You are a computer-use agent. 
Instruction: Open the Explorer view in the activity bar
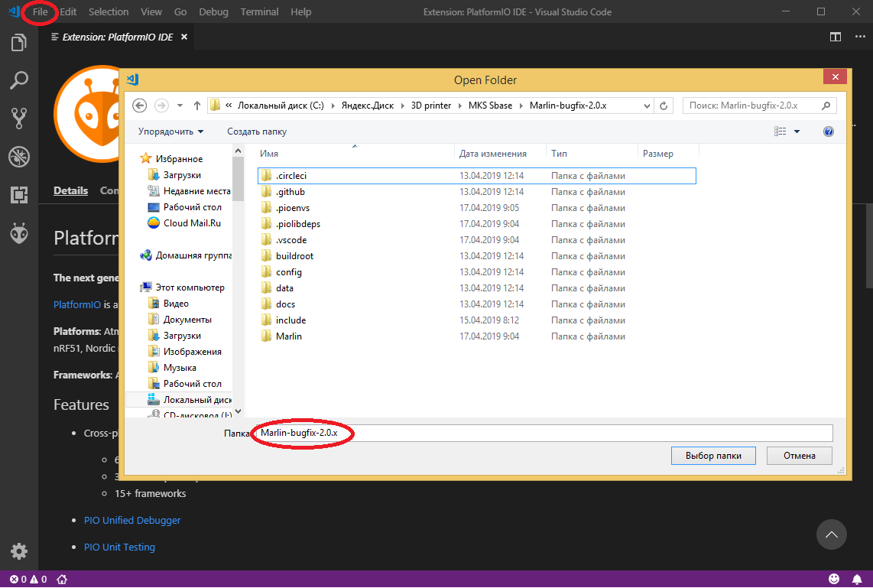point(19,42)
